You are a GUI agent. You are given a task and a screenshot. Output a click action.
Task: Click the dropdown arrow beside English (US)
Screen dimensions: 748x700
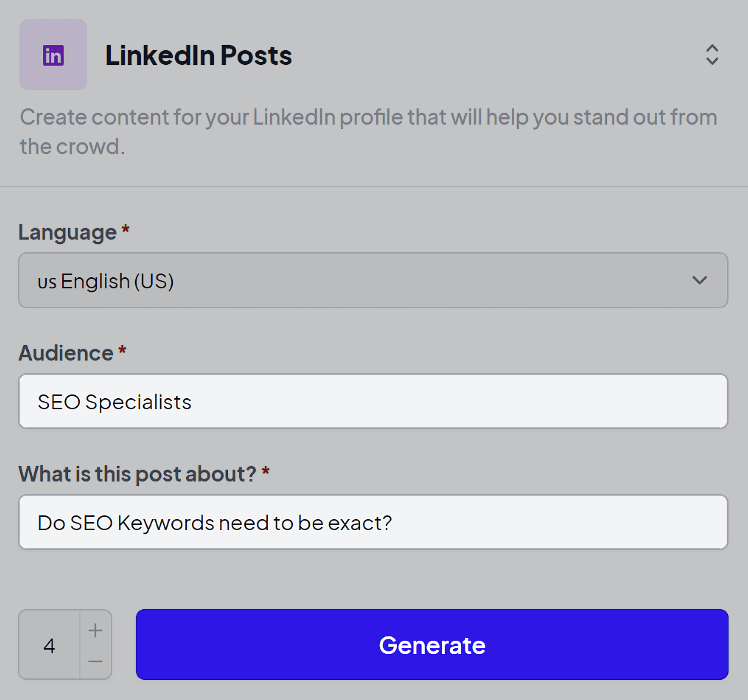[700, 280]
